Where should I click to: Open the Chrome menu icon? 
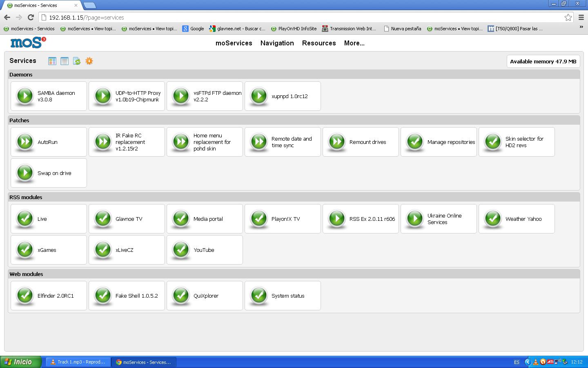(x=581, y=17)
